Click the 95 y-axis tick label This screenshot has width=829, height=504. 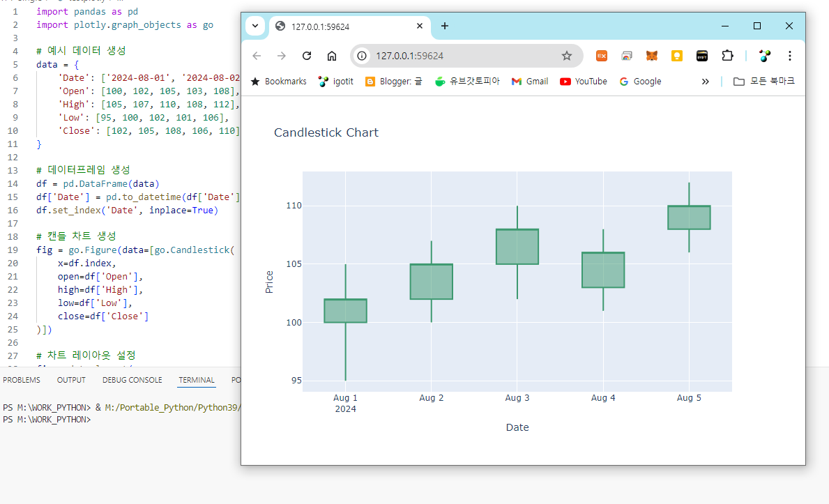click(x=296, y=380)
